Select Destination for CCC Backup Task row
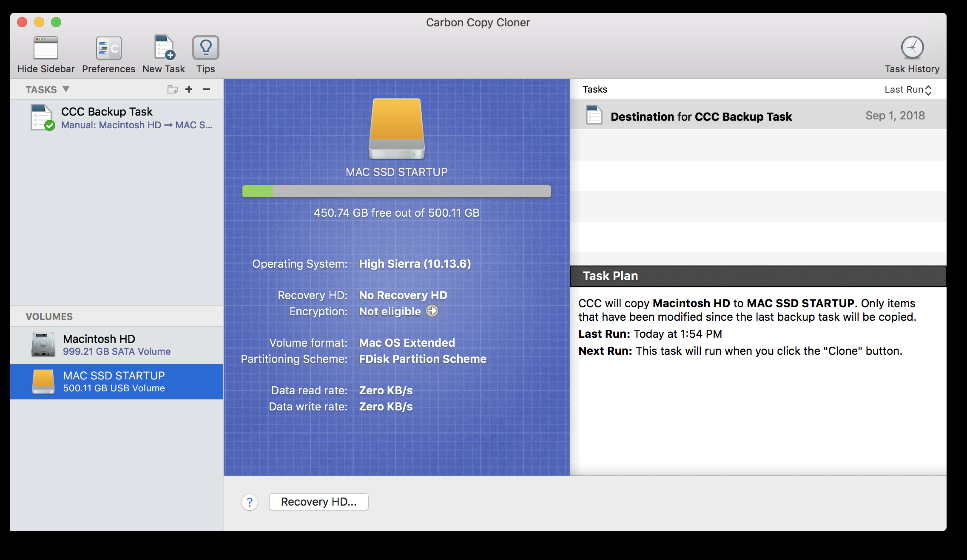The height and width of the screenshot is (560, 967). point(758,116)
